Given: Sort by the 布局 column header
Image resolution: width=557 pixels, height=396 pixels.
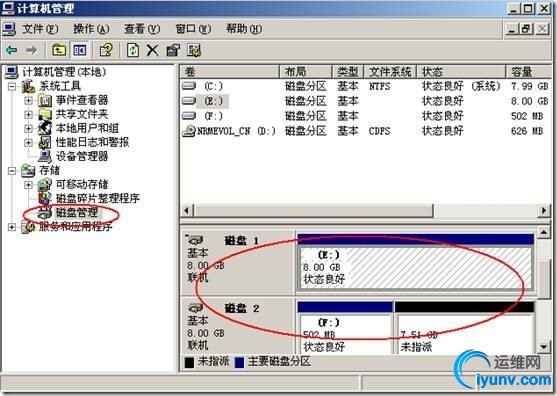Looking at the screenshot, I should click(306, 72).
